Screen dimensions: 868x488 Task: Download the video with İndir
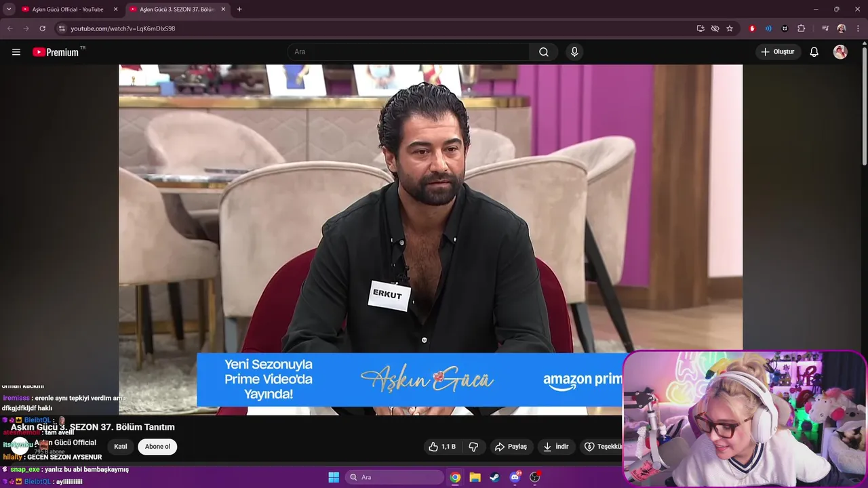556,447
